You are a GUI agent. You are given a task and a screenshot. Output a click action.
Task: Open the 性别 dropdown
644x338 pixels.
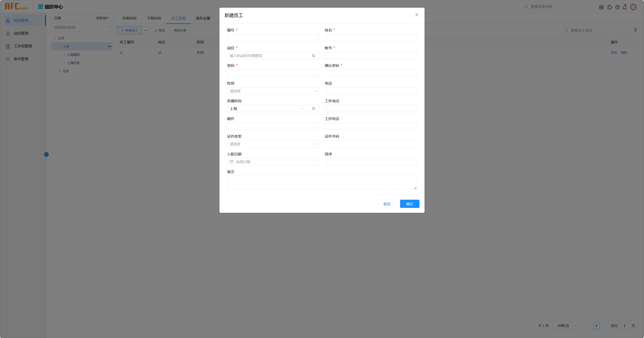(x=273, y=91)
